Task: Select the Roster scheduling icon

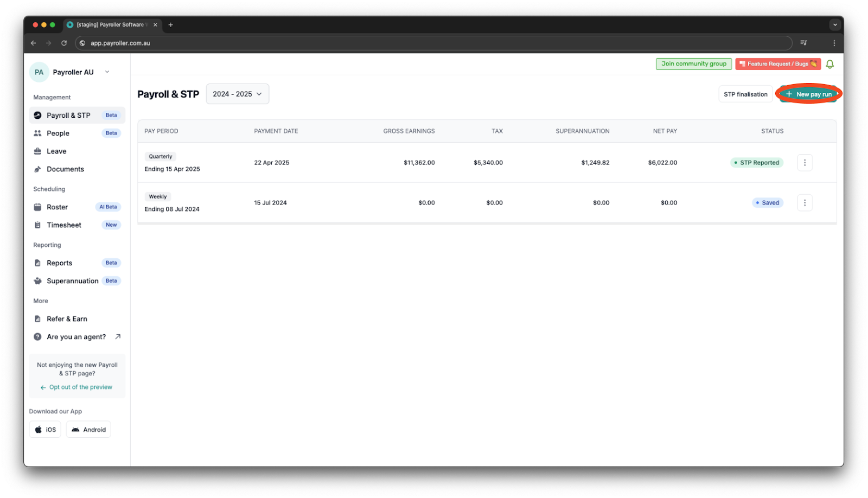Action: point(37,207)
